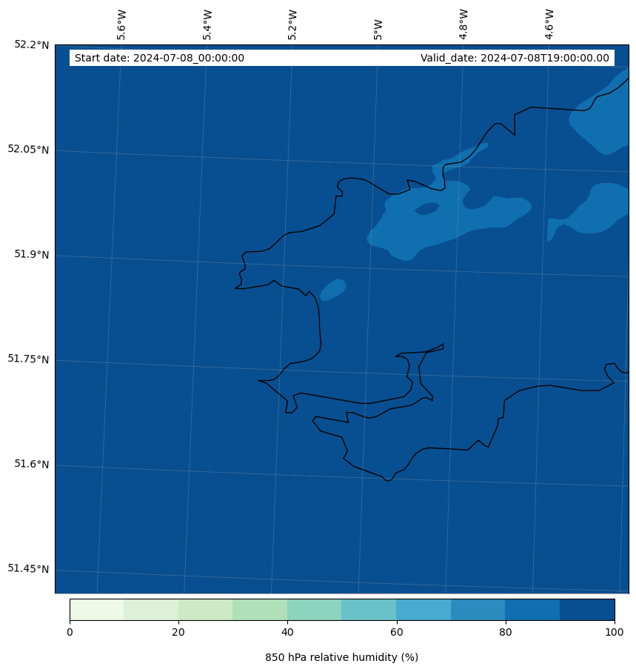
Task: Click the 40–50 colorbar swatch
Action: [x=315, y=610]
